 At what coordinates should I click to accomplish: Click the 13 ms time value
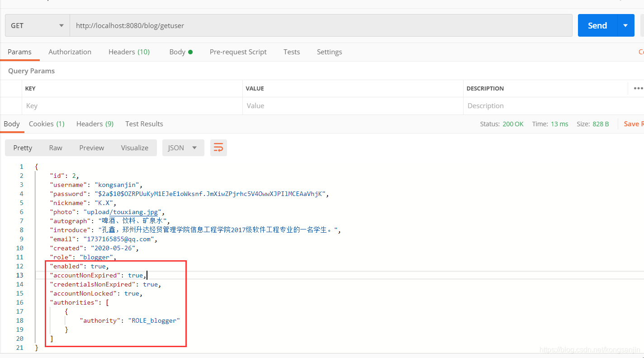(559, 124)
